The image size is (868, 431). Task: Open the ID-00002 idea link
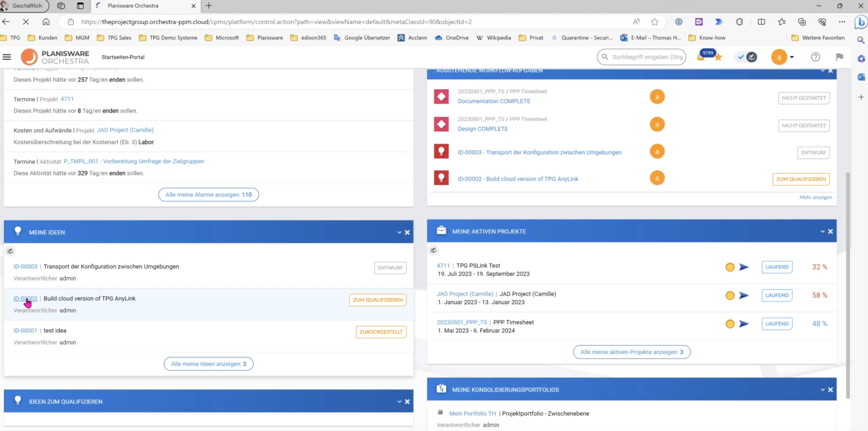coord(25,298)
